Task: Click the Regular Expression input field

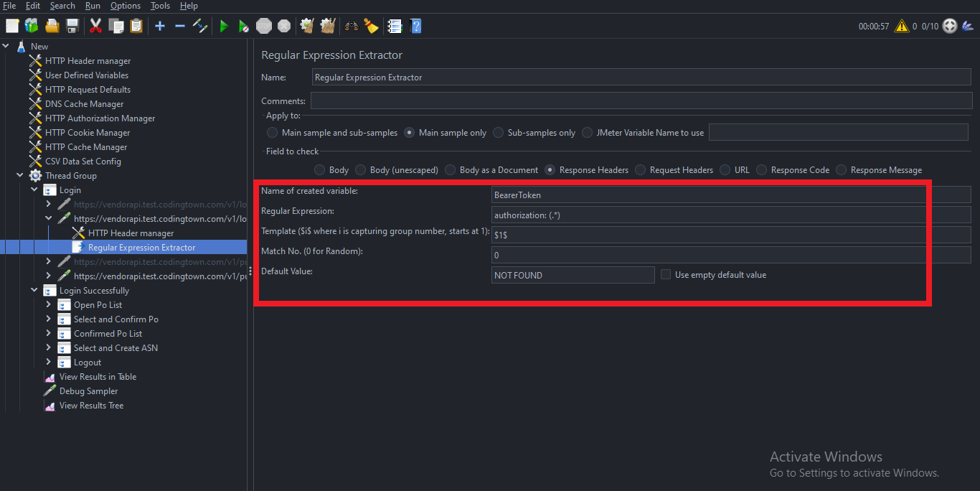Action: (731, 215)
